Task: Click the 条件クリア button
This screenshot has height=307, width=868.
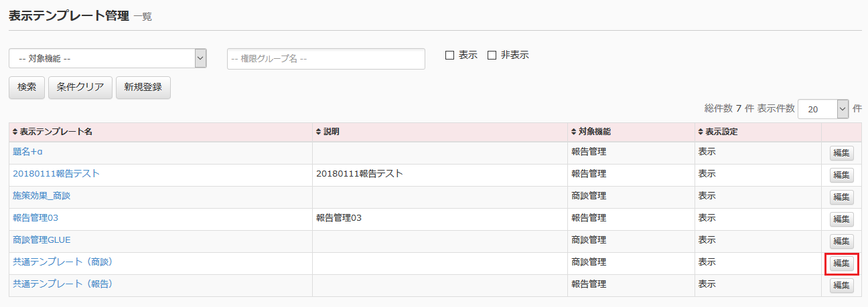Action: click(80, 88)
